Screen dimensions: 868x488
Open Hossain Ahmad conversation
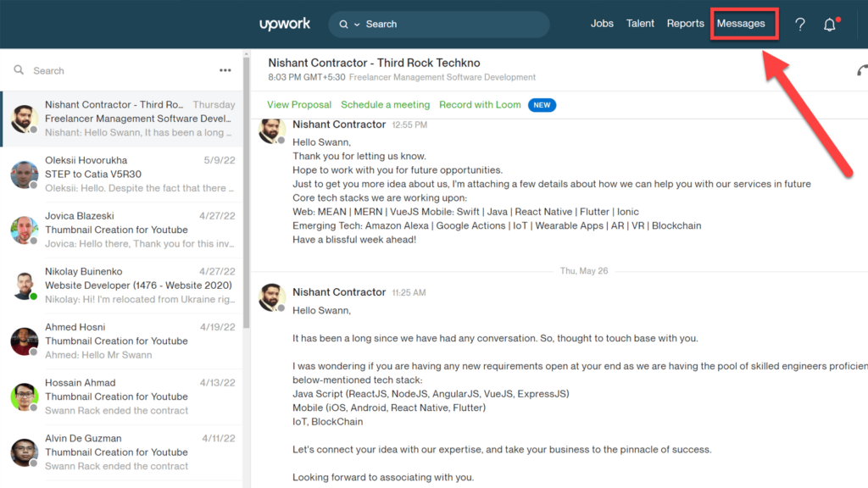[122, 396]
